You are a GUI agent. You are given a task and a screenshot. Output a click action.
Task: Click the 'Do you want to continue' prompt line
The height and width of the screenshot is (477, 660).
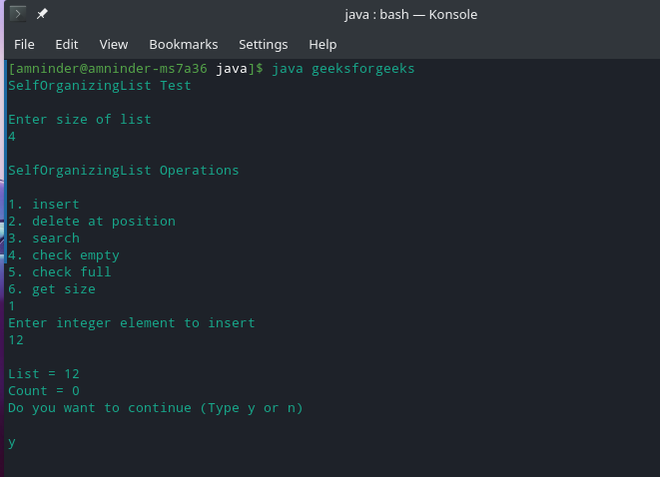[155, 408]
